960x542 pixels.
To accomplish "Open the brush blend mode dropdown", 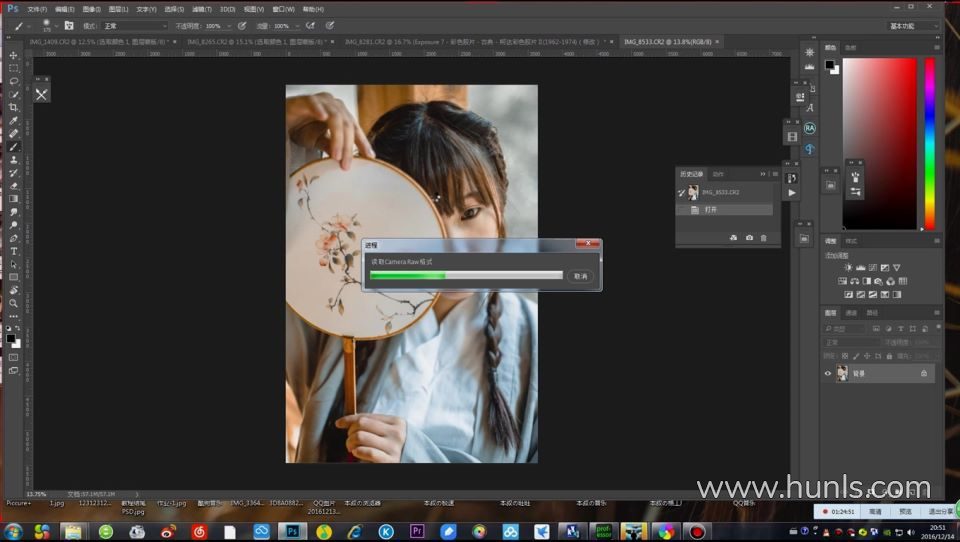I will [135, 25].
